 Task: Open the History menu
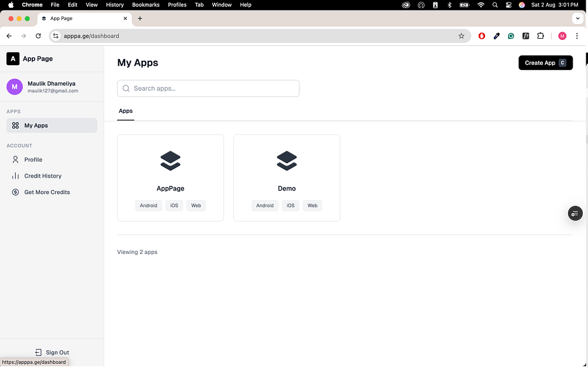click(x=115, y=5)
